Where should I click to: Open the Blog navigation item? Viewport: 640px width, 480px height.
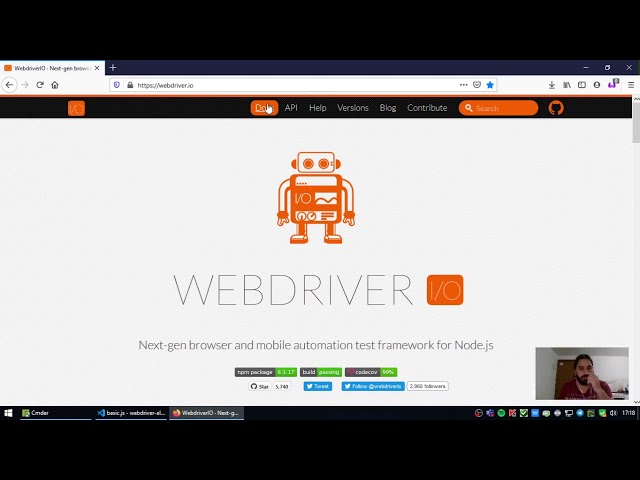(388, 108)
